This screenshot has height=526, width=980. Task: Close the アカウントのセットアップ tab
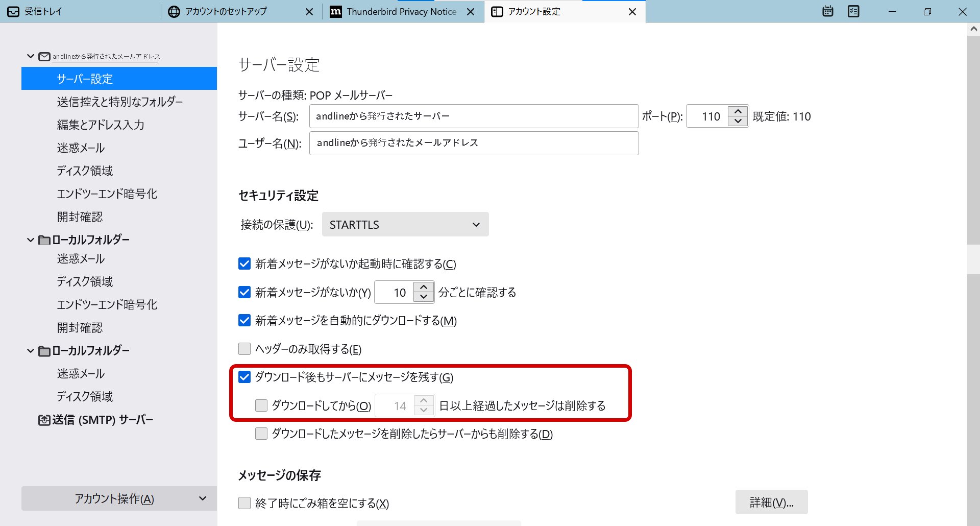tap(309, 12)
